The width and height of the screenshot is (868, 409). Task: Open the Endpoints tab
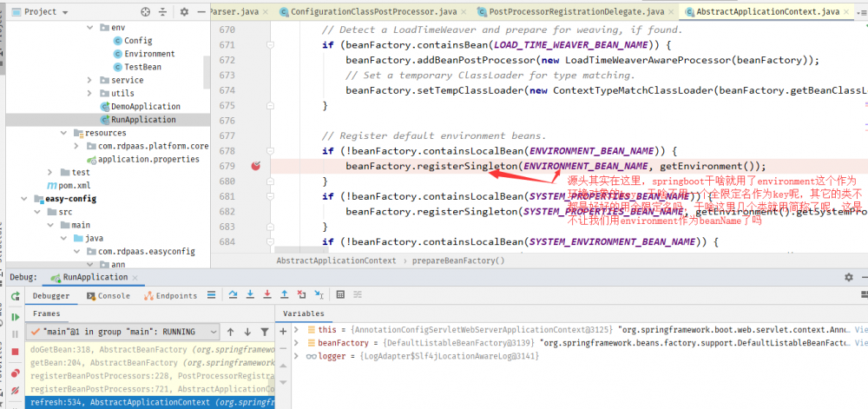tap(170, 296)
